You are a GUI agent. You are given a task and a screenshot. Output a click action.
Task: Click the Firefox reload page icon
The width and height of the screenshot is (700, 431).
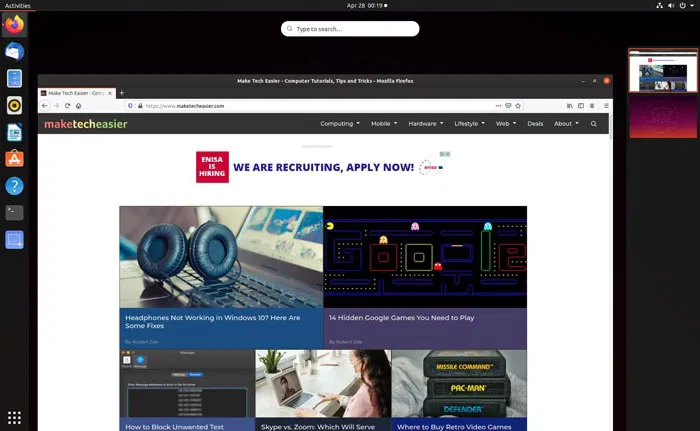(67, 106)
